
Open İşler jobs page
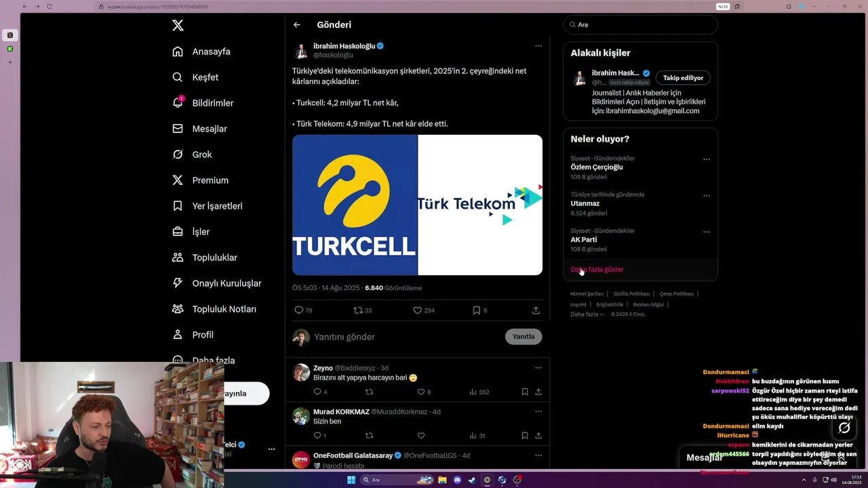[191, 232]
